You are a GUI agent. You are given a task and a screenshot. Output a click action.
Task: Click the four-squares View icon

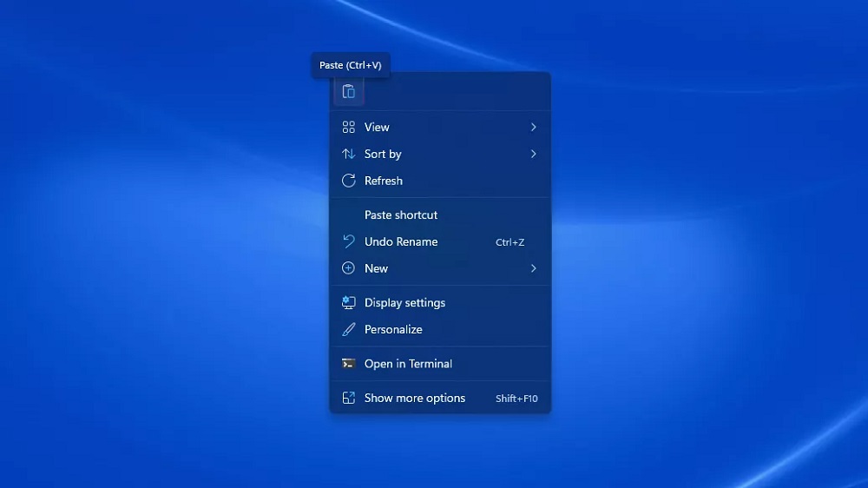[x=348, y=128]
